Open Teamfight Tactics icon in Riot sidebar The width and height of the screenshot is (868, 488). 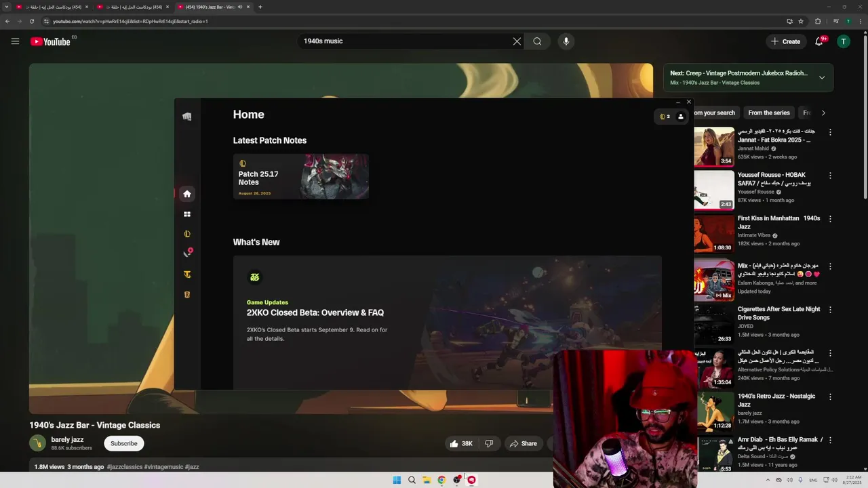coord(187,274)
